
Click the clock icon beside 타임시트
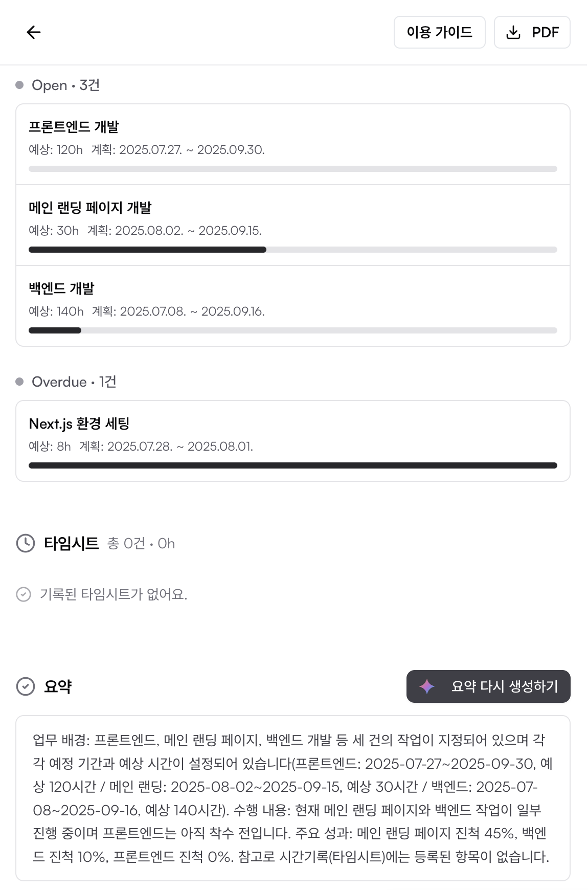click(x=26, y=543)
